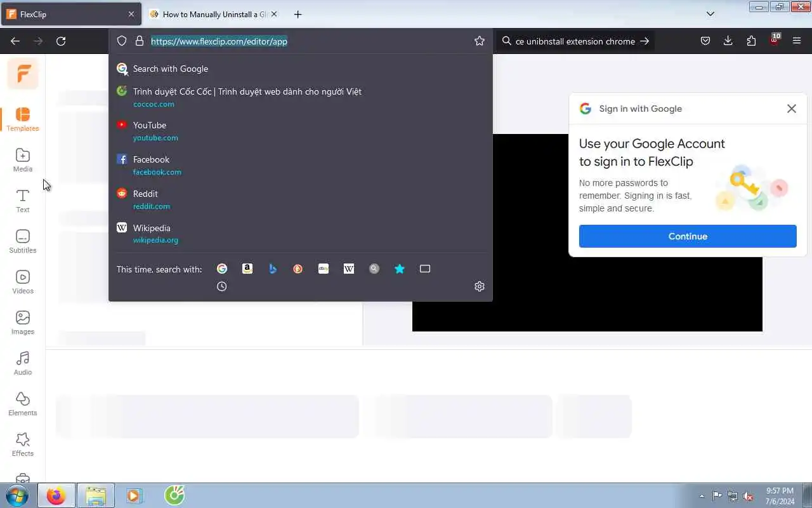Open the Images library in sidebar

click(22, 323)
